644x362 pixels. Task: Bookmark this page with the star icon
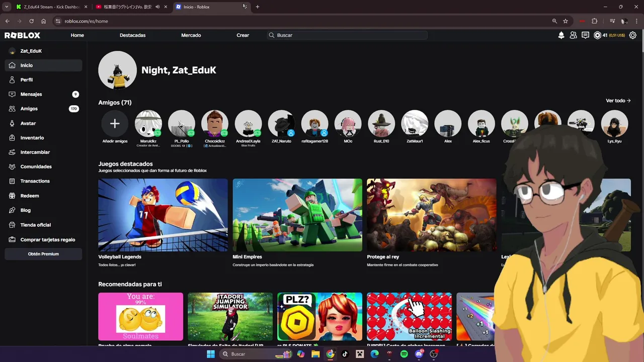coord(566,21)
